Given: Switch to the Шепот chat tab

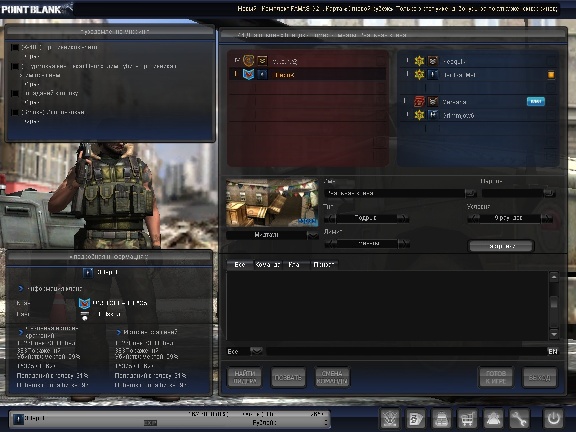Looking at the screenshot, I should pyautogui.click(x=323, y=264).
